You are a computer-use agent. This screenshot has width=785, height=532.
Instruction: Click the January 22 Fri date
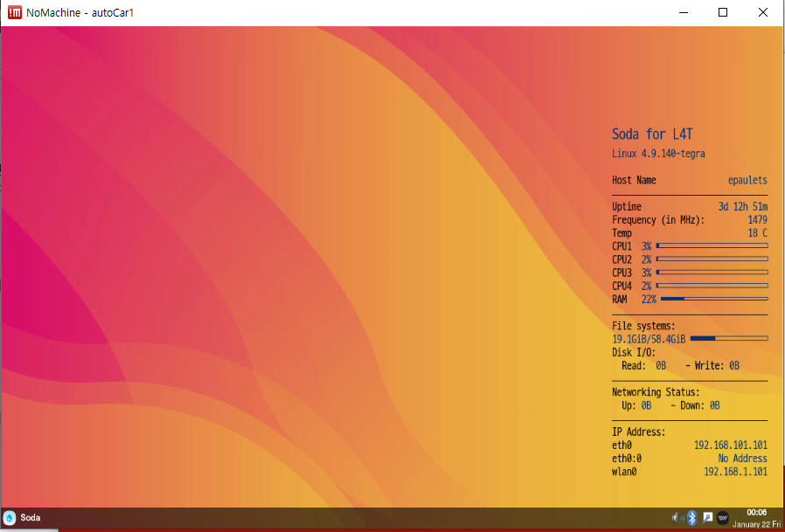click(755, 524)
